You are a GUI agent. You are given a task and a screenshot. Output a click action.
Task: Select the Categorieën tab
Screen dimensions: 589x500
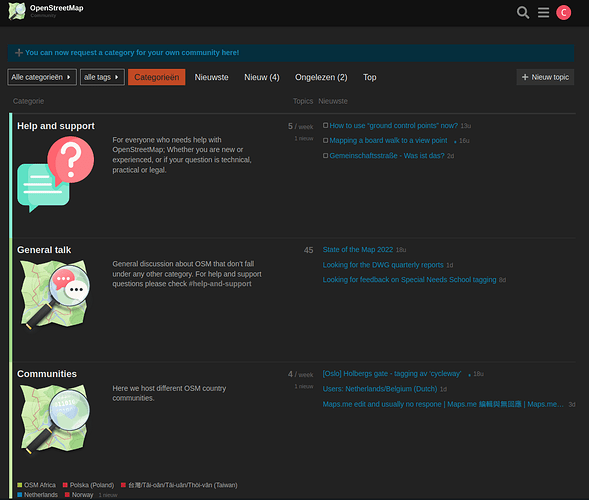coord(157,77)
